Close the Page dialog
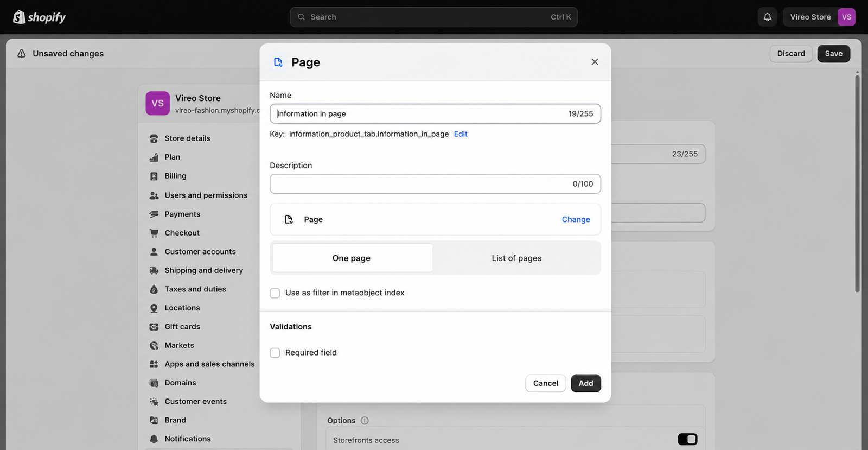The height and width of the screenshot is (450, 868). coord(595,62)
